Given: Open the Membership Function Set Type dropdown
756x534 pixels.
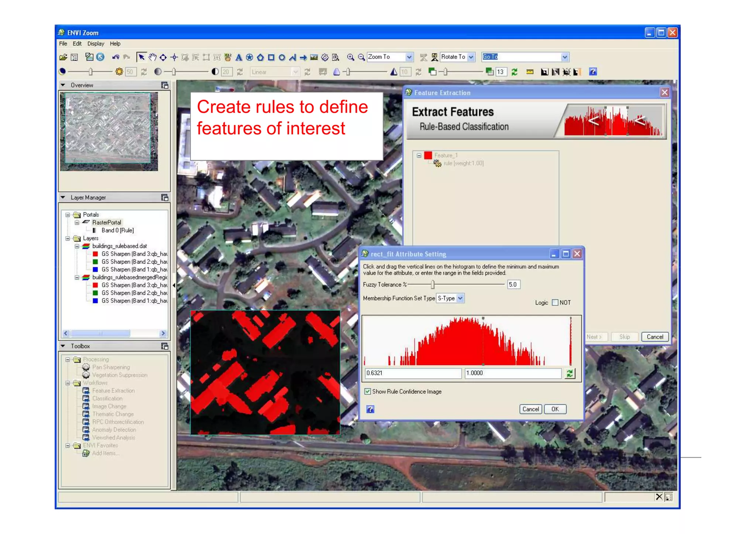Looking at the screenshot, I should coord(460,298).
